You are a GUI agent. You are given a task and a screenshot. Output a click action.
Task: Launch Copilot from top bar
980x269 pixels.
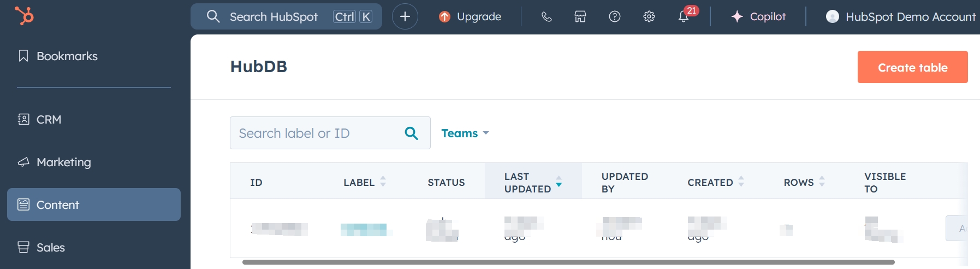tap(758, 16)
